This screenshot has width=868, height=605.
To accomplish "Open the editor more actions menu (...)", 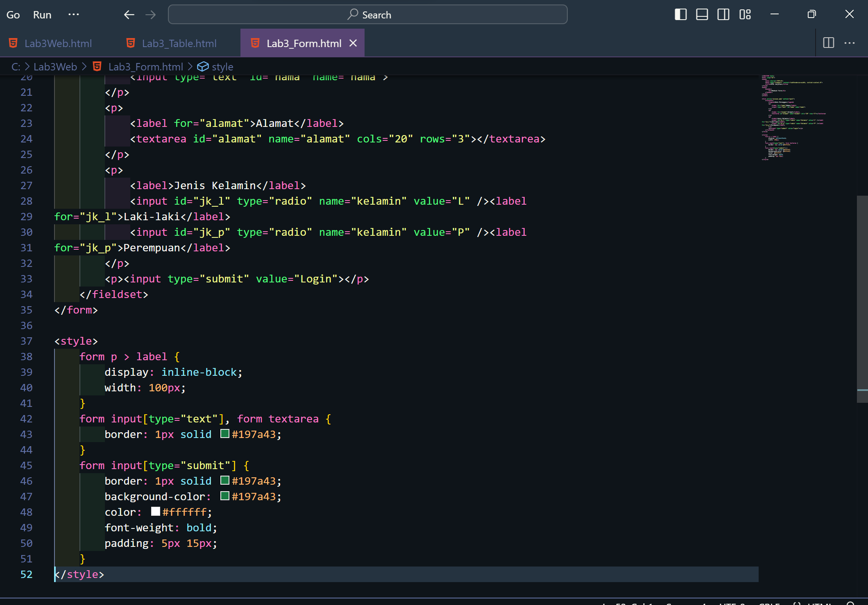I will pos(850,43).
